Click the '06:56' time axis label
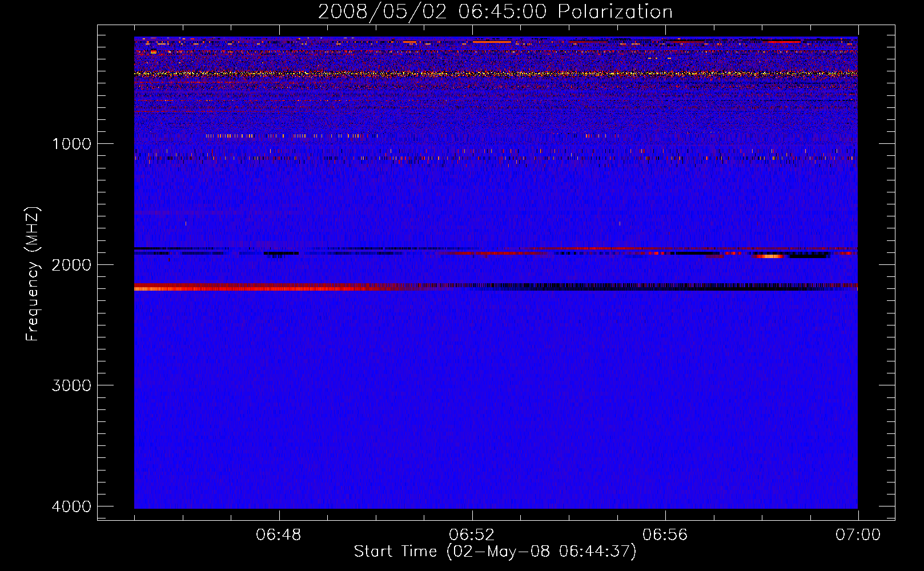 click(x=665, y=535)
